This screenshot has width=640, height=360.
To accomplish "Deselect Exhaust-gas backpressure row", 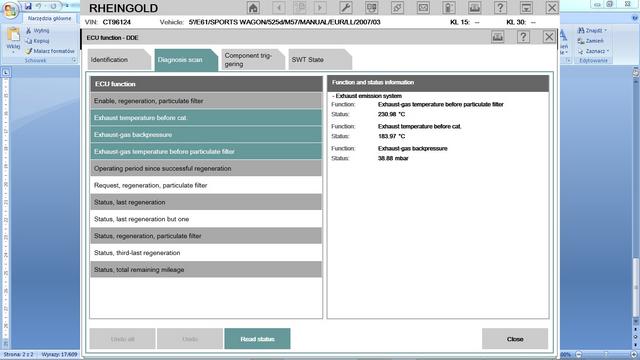I will [x=206, y=135].
